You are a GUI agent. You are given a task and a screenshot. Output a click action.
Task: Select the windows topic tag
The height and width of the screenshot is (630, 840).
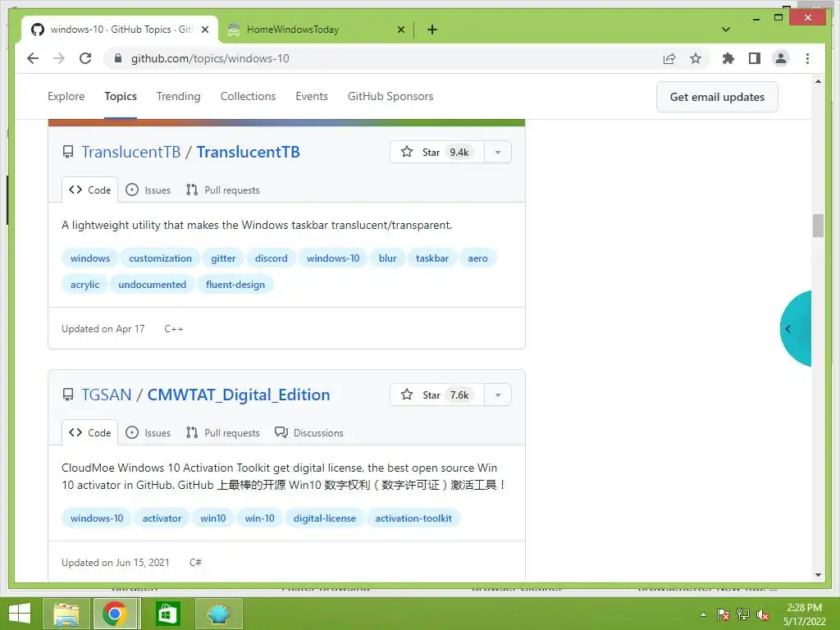pyautogui.click(x=90, y=258)
